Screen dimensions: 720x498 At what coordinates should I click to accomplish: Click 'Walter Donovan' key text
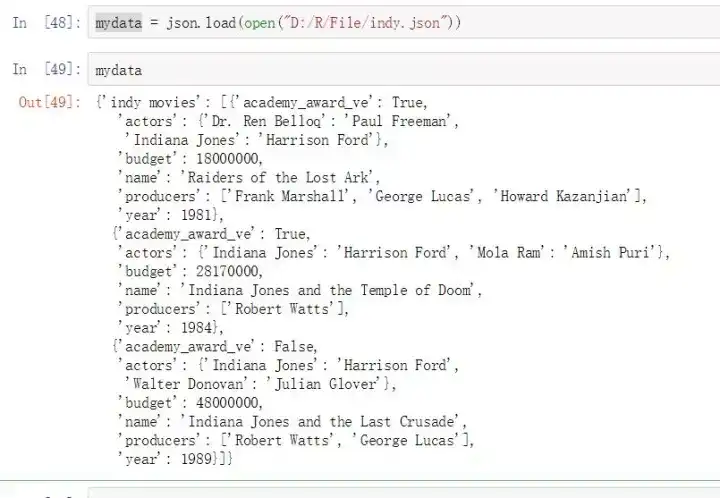188,384
